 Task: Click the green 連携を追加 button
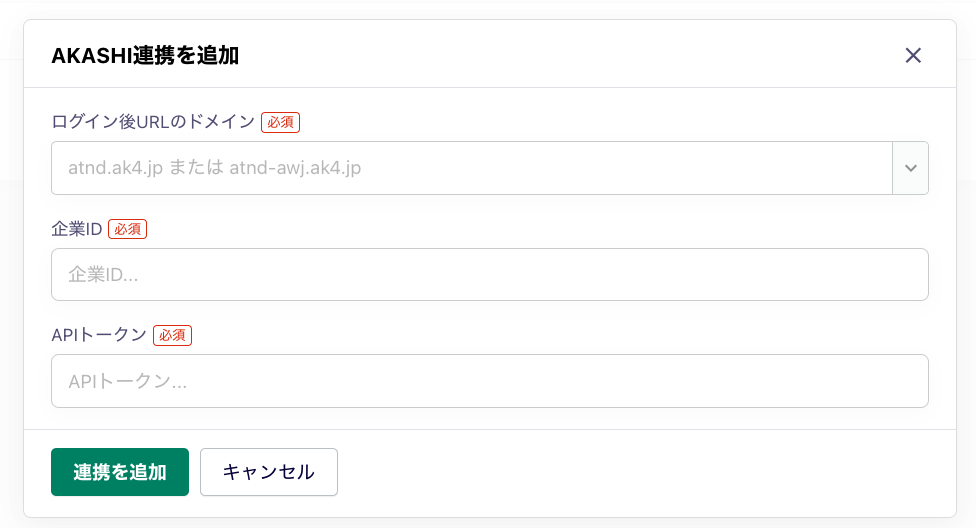coord(120,472)
